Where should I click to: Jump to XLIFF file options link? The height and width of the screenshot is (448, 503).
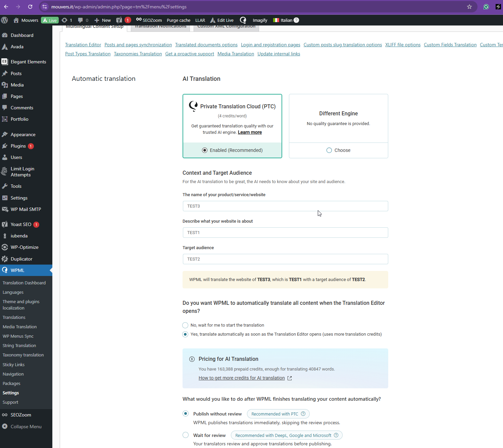click(403, 45)
